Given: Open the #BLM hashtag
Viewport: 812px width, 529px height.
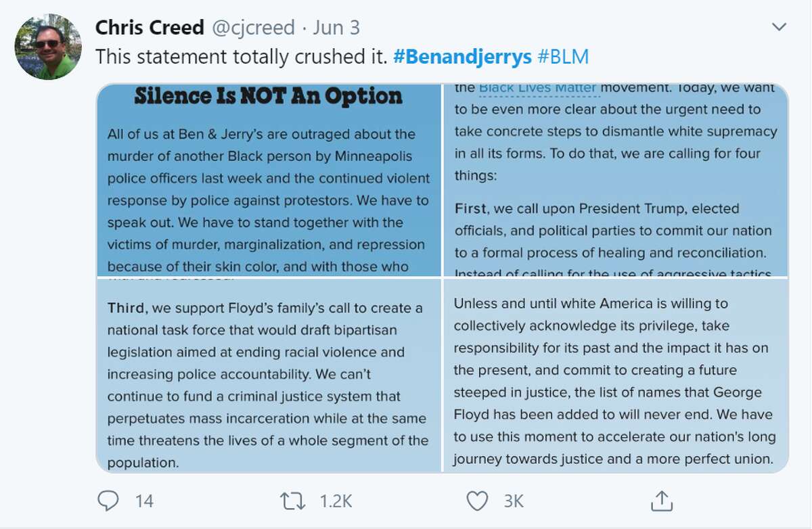Looking at the screenshot, I should pos(563,56).
